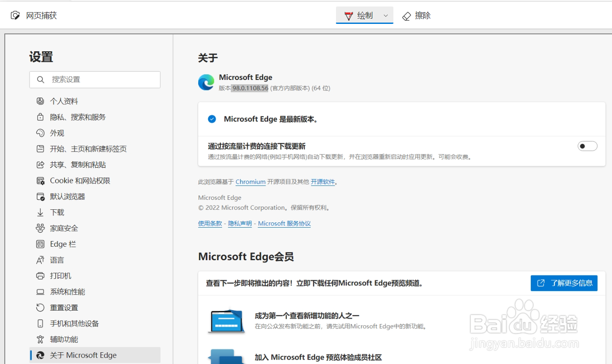612x364 pixels.
Task: Click the Share, copy and paste icon
Action: pos(40,165)
